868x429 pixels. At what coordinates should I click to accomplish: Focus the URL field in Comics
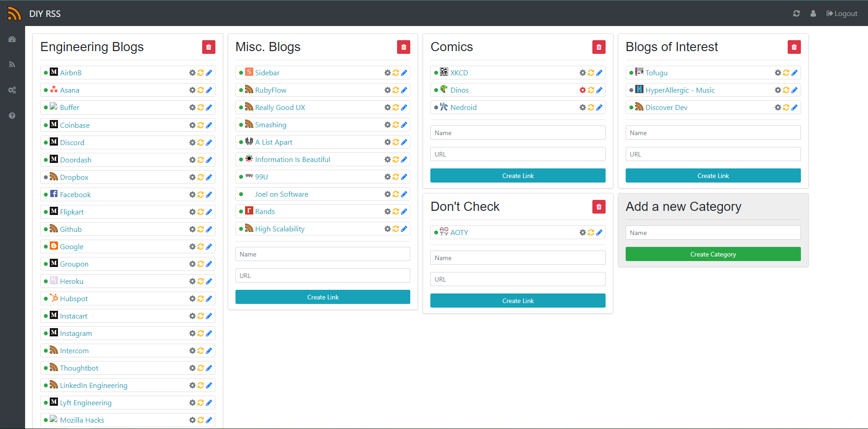(518, 154)
